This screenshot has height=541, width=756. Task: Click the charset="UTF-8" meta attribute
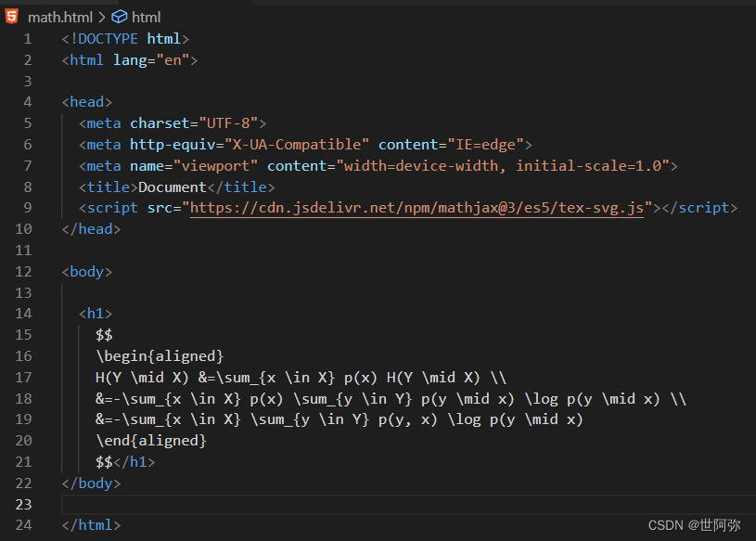[x=194, y=123]
